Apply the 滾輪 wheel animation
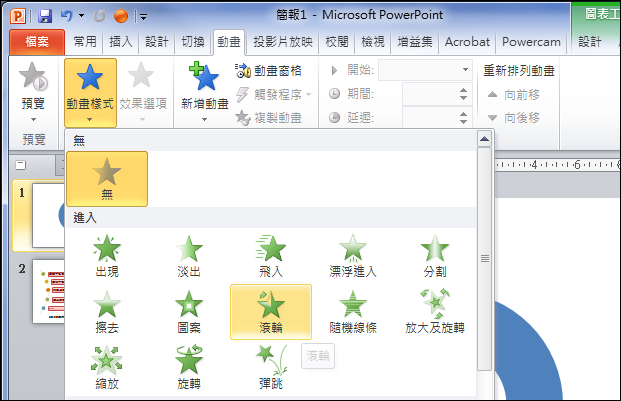This screenshot has width=621, height=401. 271,312
